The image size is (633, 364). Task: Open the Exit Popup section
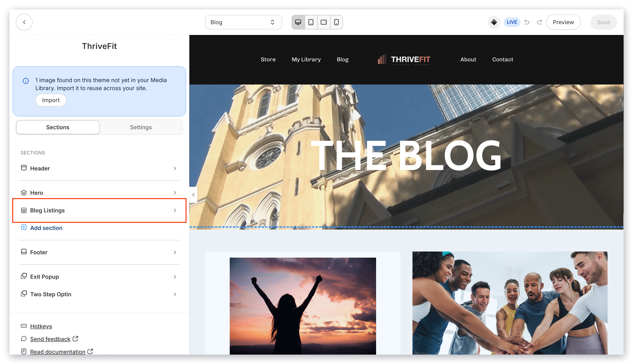coord(99,276)
